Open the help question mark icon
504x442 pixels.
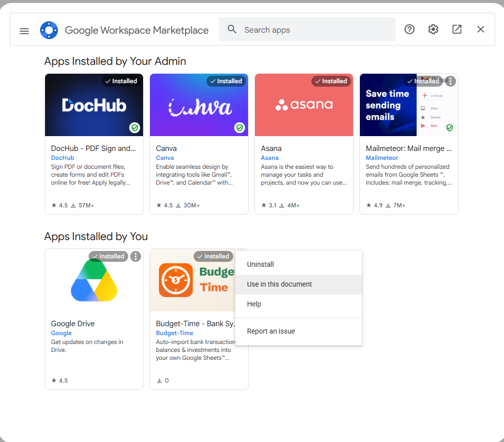[409, 29]
